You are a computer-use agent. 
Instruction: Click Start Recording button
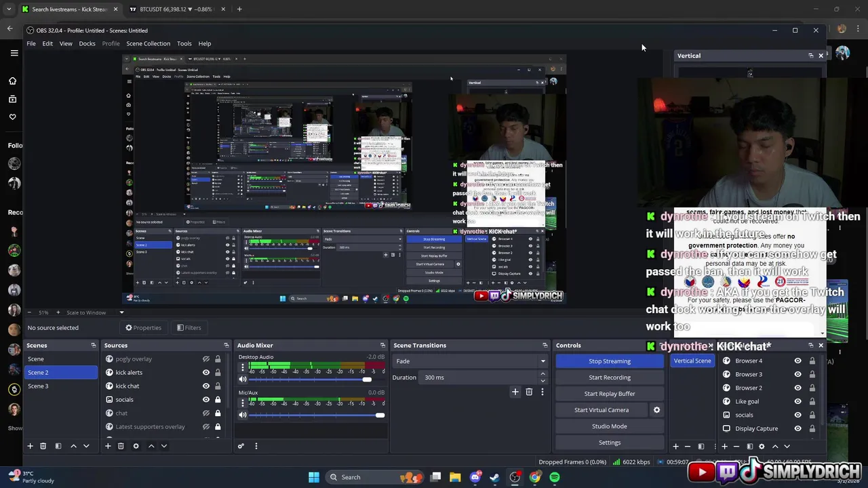pyautogui.click(x=610, y=378)
